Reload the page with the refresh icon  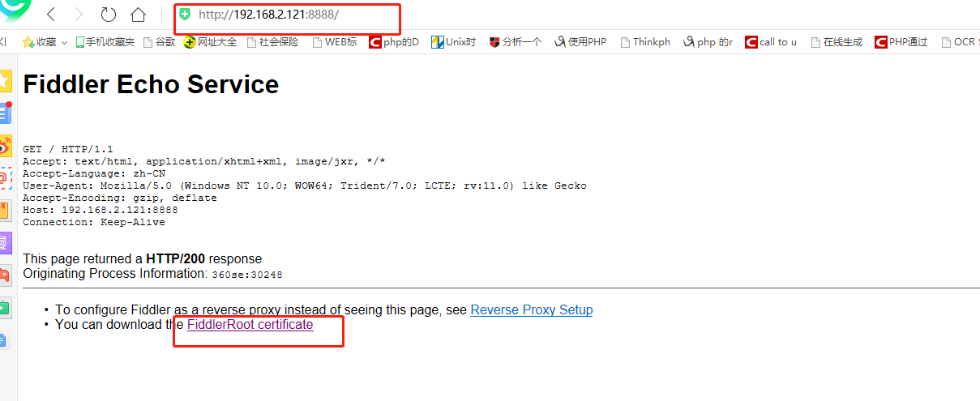click(x=109, y=15)
